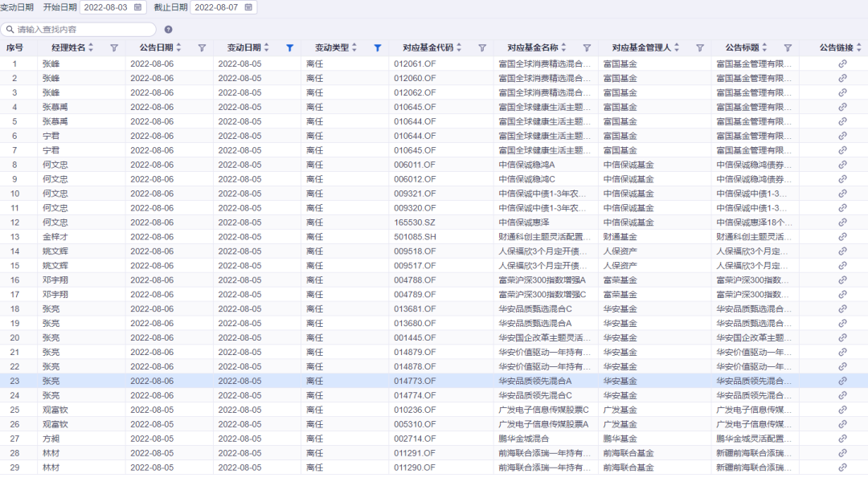The width and height of the screenshot is (868, 486).
Task: Open announcement link for row 13
Action: pos(842,236)
